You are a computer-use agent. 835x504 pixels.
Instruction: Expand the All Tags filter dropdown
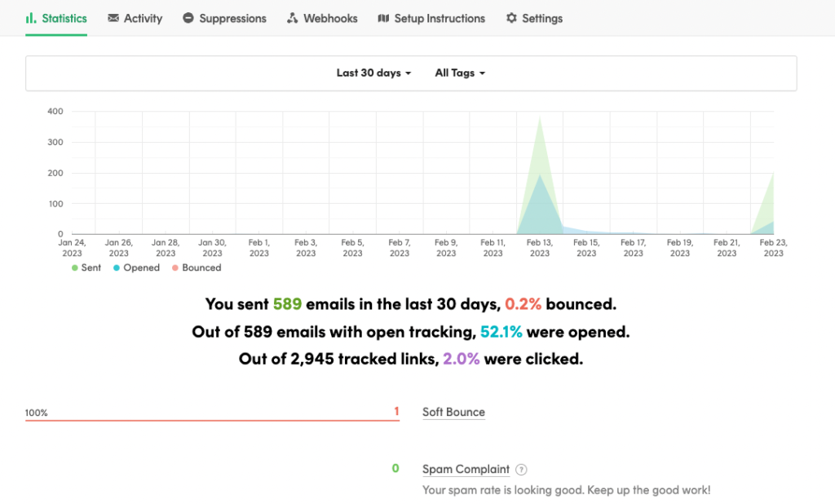[x=460, y=73]
